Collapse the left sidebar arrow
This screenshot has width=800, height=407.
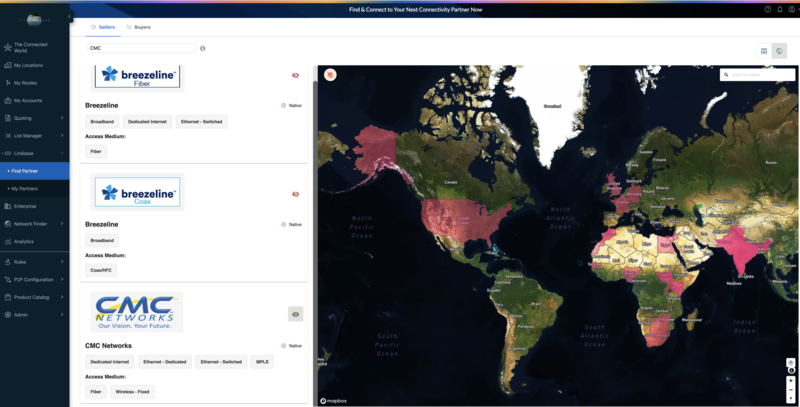(x=69, y=17)
